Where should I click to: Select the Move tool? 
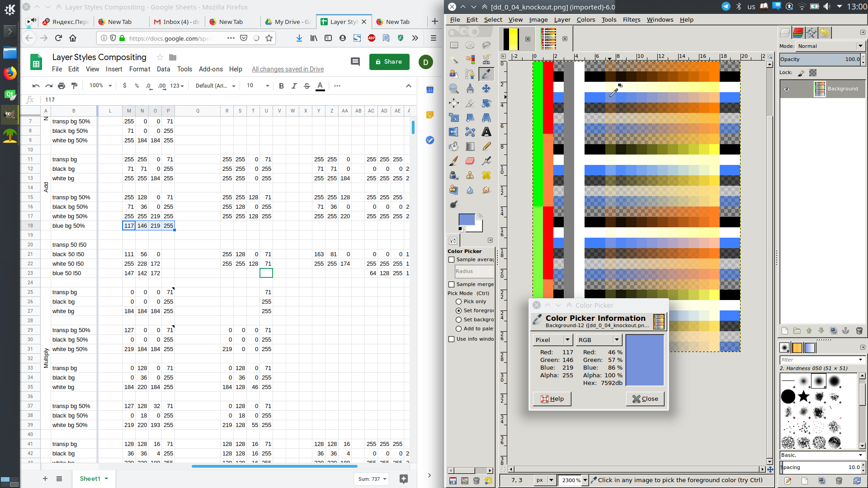pos(486,89)
